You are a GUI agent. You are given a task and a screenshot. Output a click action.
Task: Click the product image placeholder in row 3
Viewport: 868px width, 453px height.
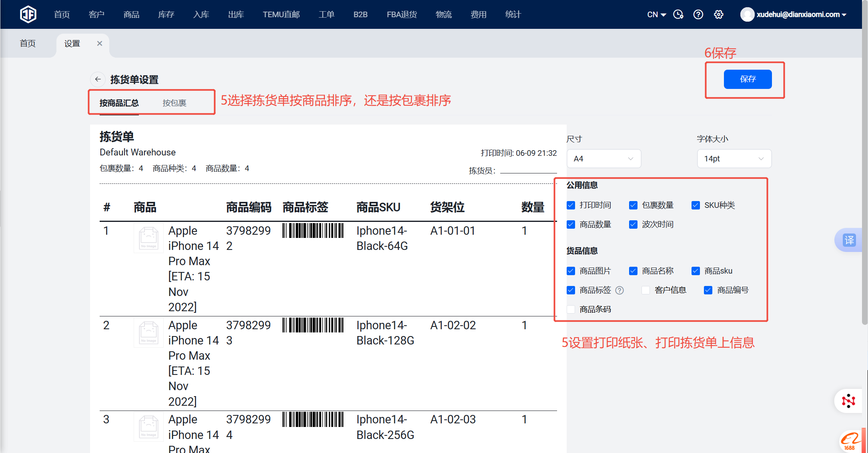pos(148,427)
